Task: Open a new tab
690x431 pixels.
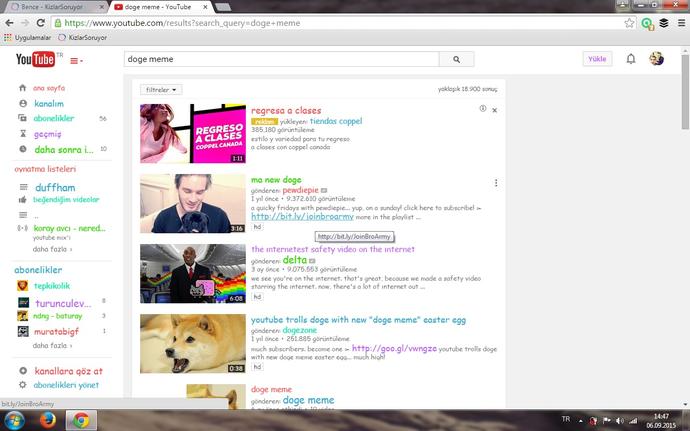Action: click(x=223, y=7)
